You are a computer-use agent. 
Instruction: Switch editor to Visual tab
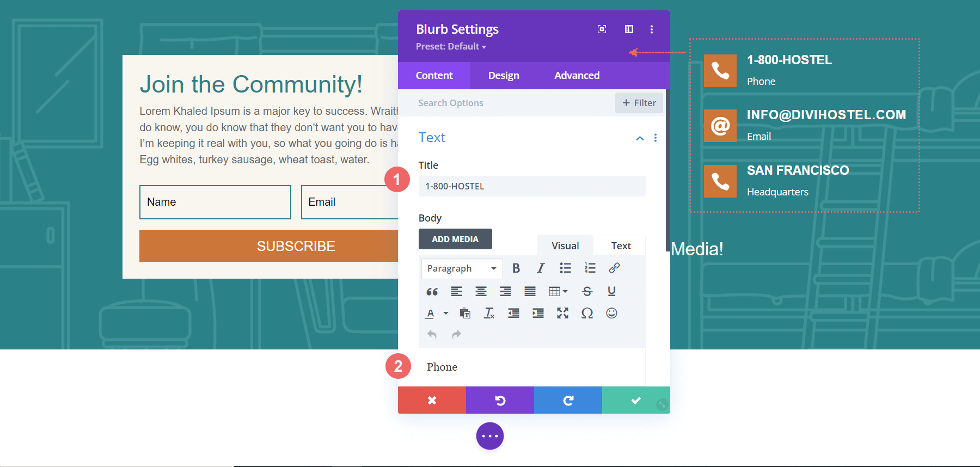(565, 245)
